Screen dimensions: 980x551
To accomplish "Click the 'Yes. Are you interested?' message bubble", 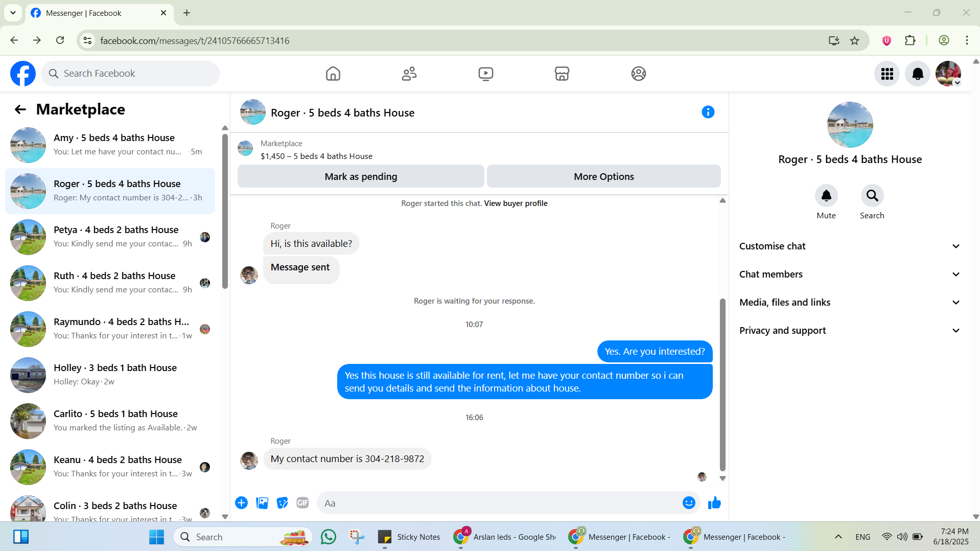I will coord(655,352).
